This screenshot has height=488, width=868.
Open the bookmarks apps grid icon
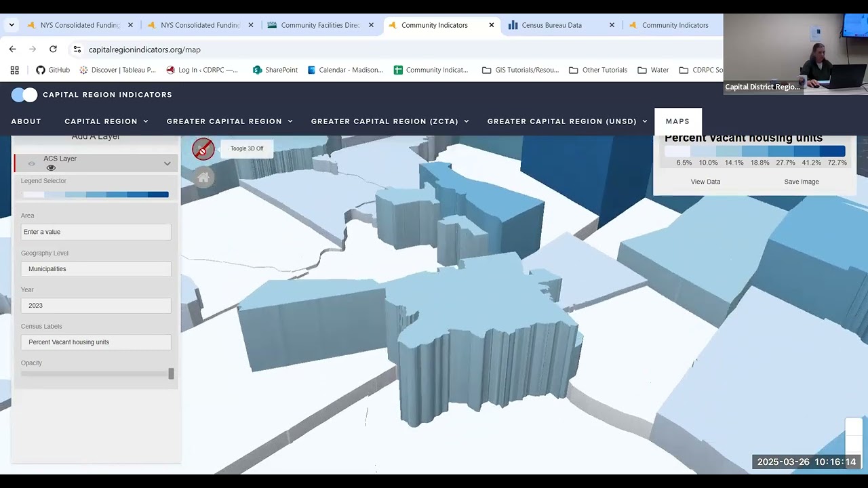14,70
